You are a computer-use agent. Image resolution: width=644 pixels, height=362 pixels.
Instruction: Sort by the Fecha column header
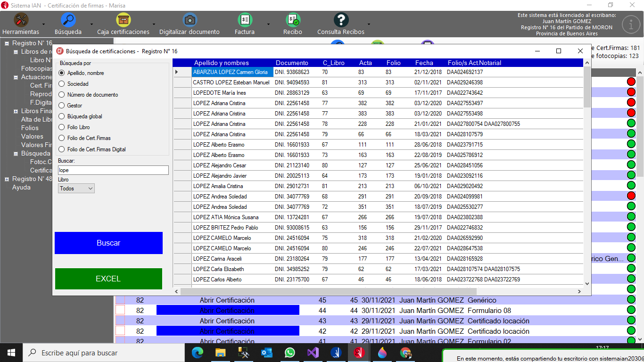point(424,63)
